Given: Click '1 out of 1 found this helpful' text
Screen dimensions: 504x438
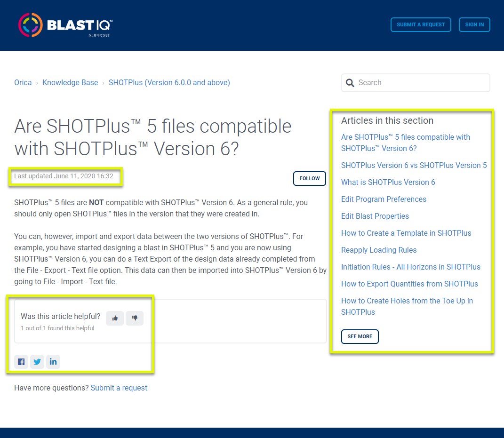Looking at the screenshot, I should tap(57, 328).
